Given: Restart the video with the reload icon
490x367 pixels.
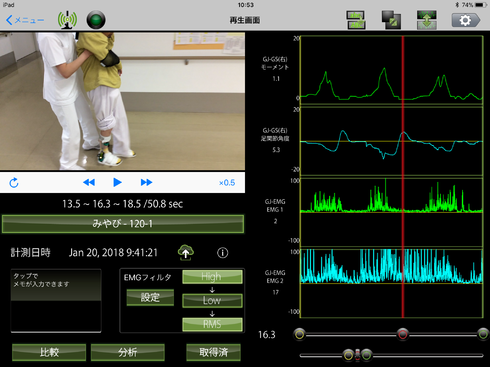Looking at the screenshot, I should pyautogui.click(x=14, y=183).
